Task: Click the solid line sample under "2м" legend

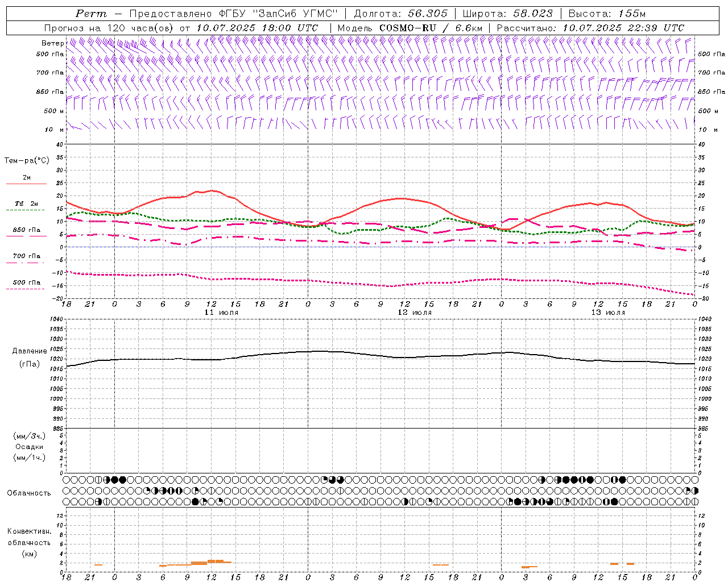Action: pos(27,184)
